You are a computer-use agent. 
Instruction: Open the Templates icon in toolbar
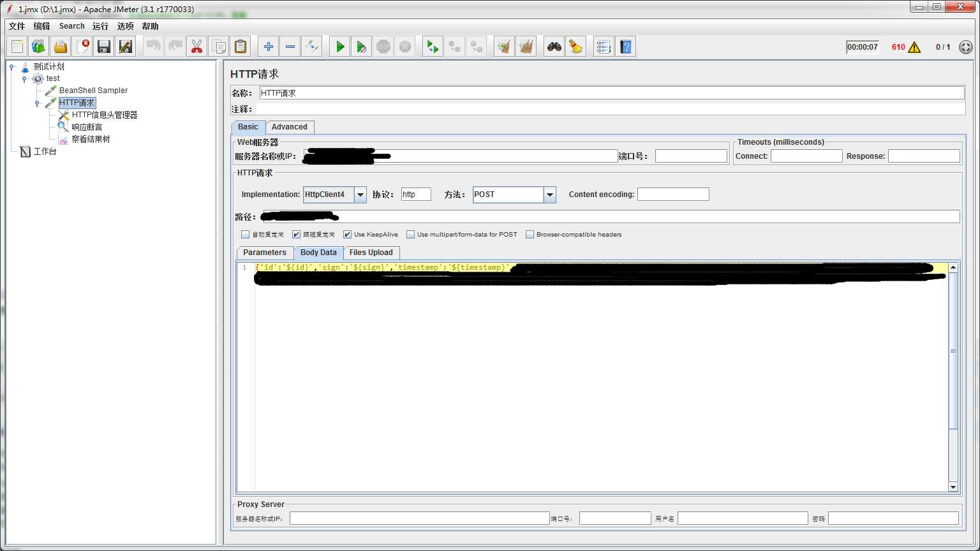point(39,47)
